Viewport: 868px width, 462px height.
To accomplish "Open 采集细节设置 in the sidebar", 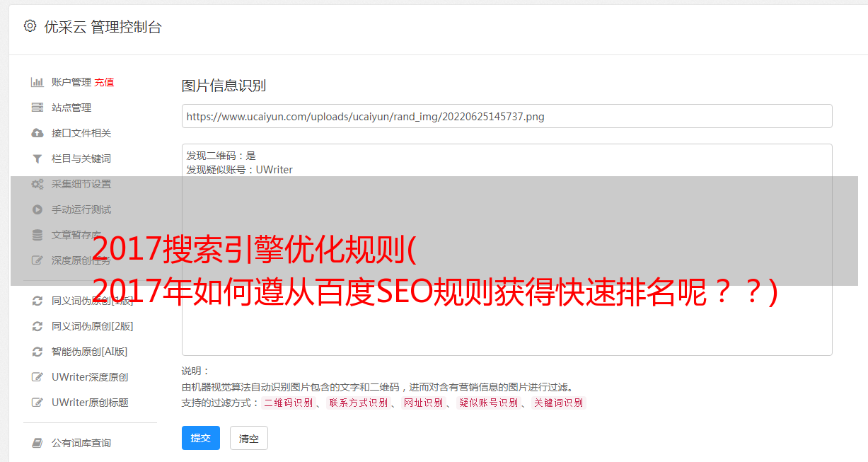I will (81, 184).
